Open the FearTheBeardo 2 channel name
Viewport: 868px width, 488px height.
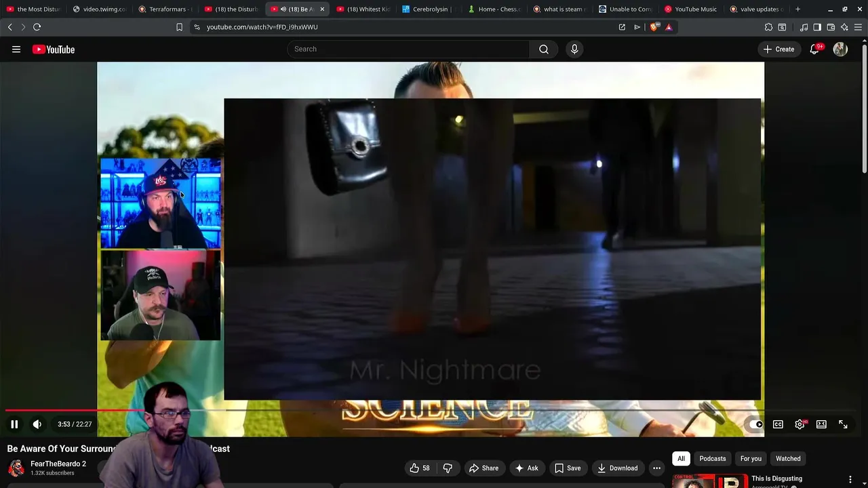coord(58,464)
